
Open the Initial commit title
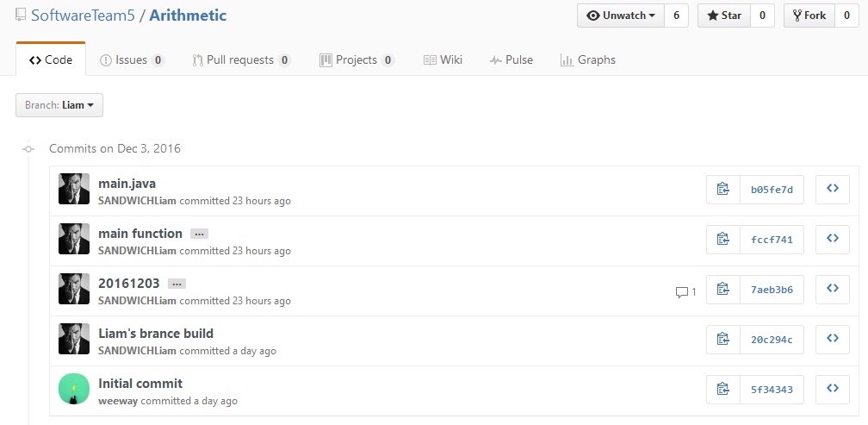pos(140,383)
